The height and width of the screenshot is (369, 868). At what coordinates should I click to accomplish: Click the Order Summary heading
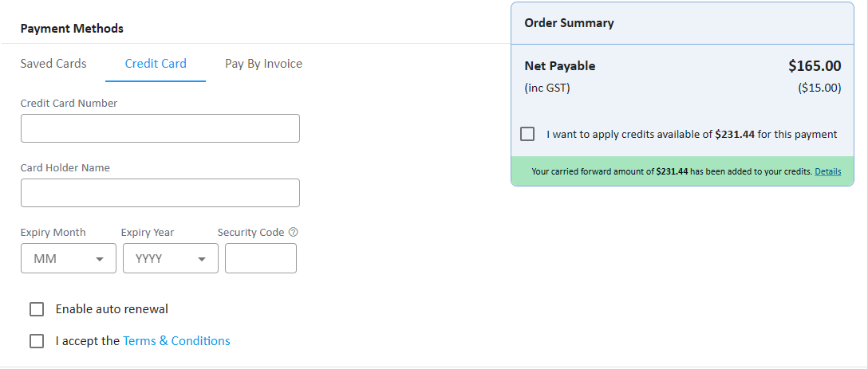569,23
